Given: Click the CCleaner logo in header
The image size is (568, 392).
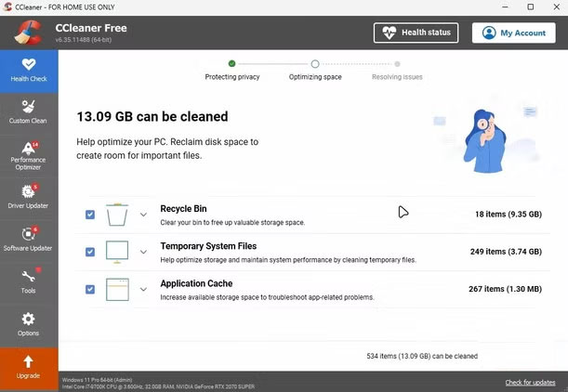Looking at the screenshot, I should click(x=28, y=33).
